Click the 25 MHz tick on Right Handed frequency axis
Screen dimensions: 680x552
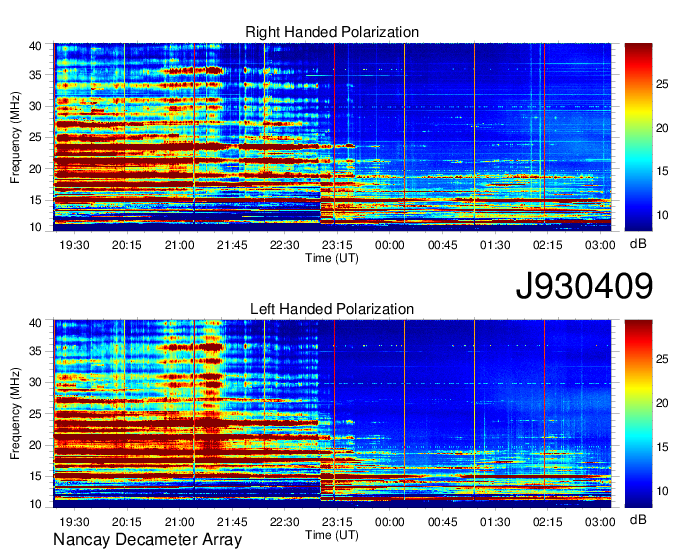tap(35, 137)
